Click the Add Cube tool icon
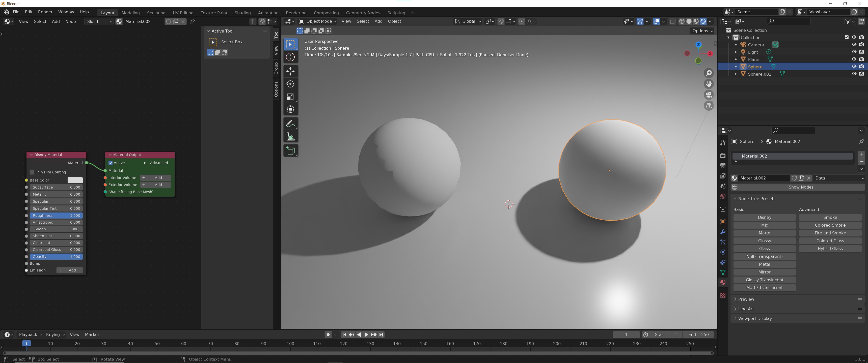The image size is (868, 363). [290, 150]
